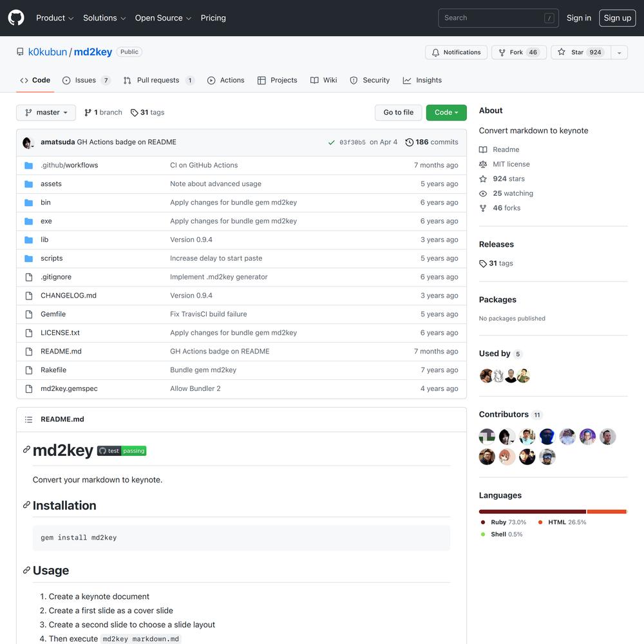644x644 pixels.
Task: Open the green Code dropdown button
Action: 446,113
